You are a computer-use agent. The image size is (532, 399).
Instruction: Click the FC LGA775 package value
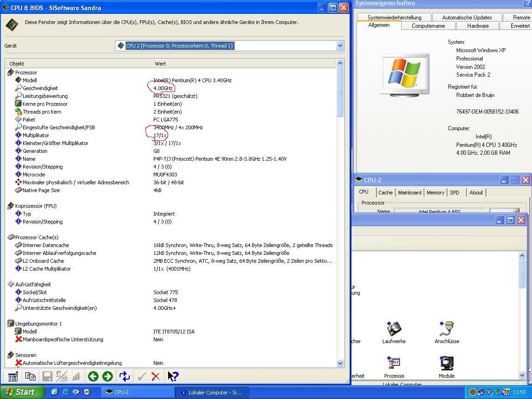point(166,120)
